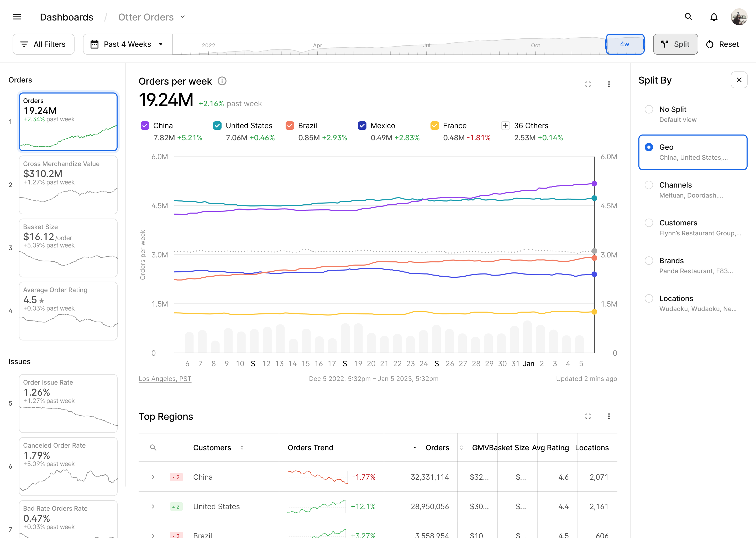Open more options for Top Regions

609,416
